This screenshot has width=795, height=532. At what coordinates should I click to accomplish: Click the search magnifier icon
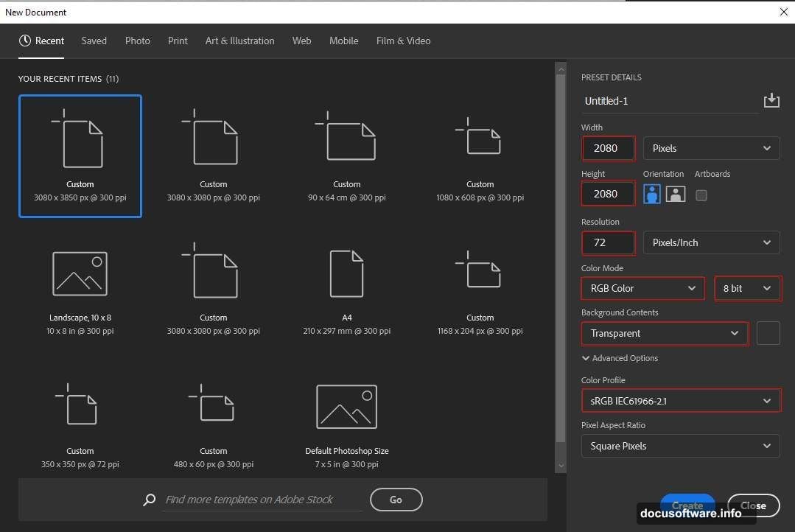[x=149, y=500]
